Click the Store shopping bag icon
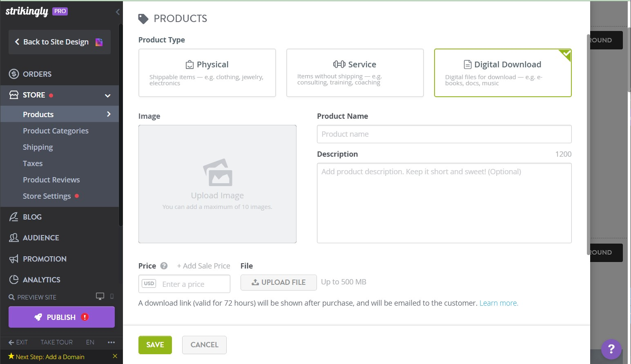This screenshot has width=631, height=364. coord(14,95)
